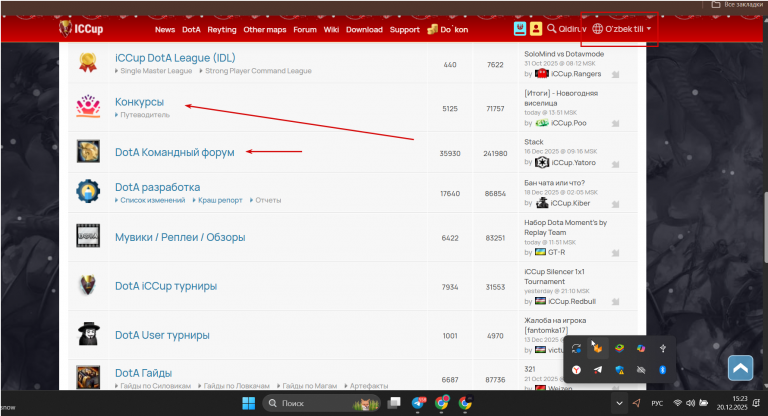Click the Task View taskbar icon
The width and height of the screenshot is (768, 416).
click(394, 403)
